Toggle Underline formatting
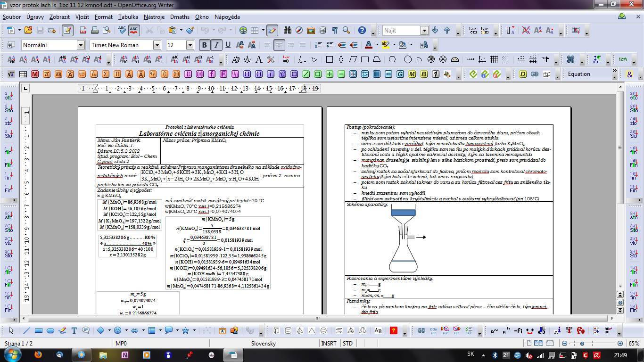The height and width of the screenshot is (362, 644). tap(228, 45)
